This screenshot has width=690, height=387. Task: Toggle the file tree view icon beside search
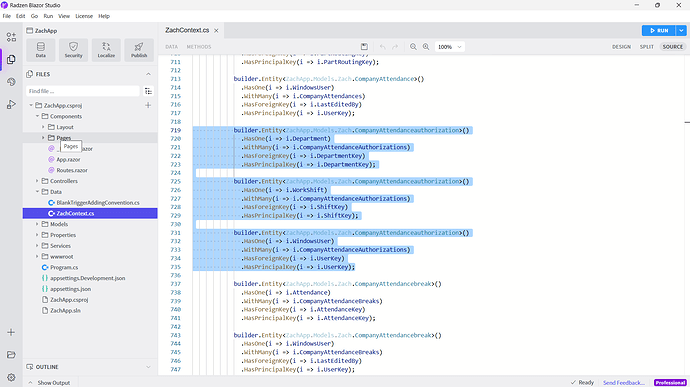click(x=148, y=91)
